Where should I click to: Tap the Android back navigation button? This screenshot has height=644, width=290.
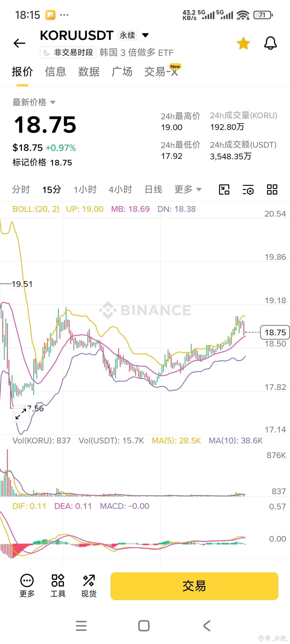tap(207, 626)
